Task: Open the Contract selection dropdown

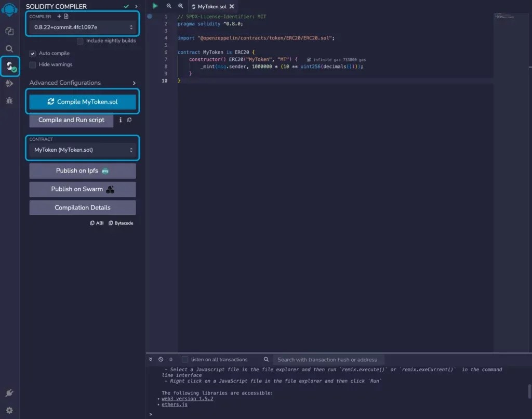Action: 83,150
